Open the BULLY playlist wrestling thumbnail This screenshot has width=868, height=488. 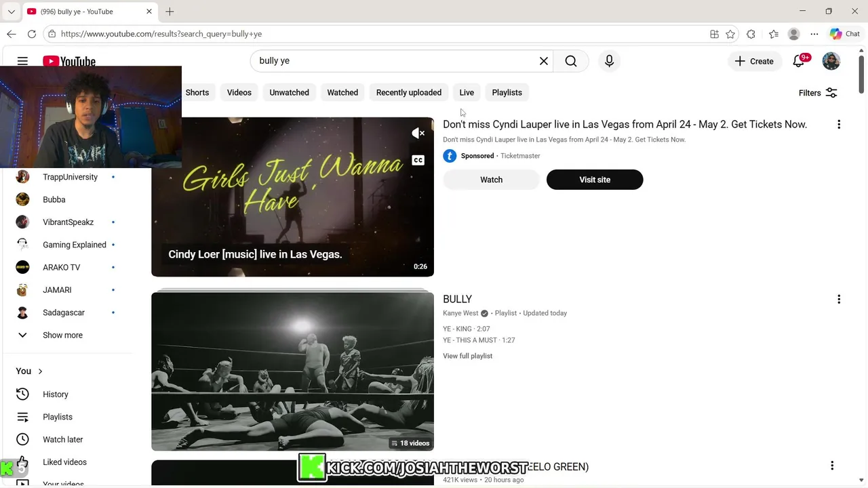(x=292, y=371)
